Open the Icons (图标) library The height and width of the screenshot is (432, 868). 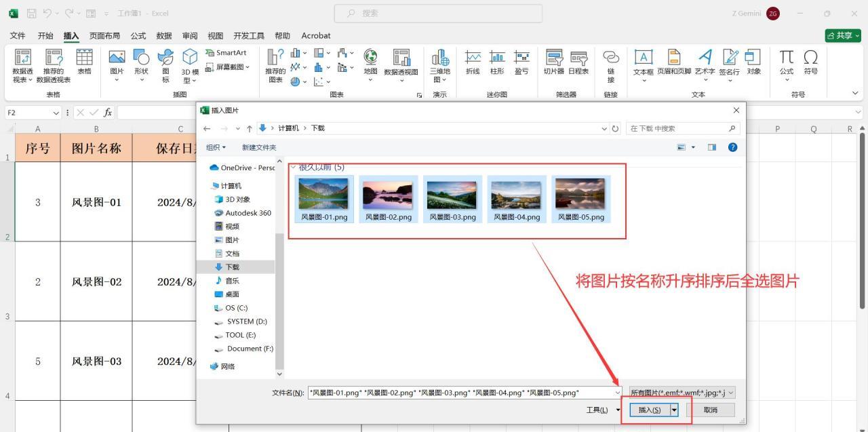(165, 66)
